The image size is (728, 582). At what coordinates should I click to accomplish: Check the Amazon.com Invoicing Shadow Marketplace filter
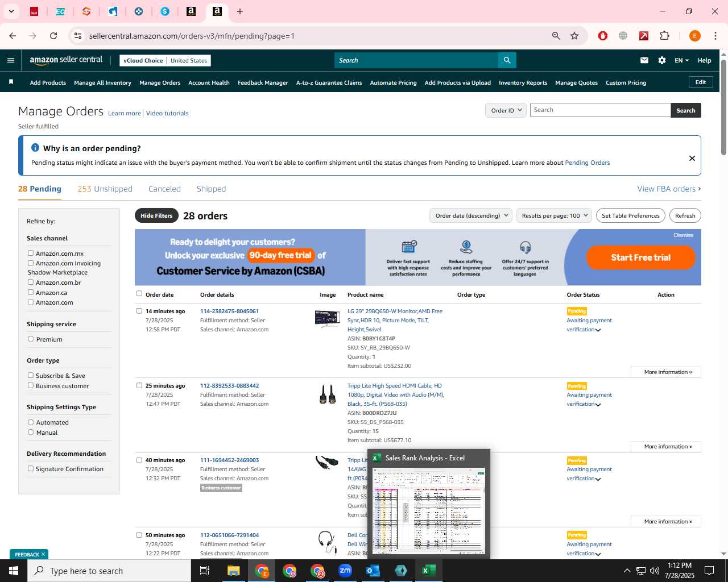point(31,263)
